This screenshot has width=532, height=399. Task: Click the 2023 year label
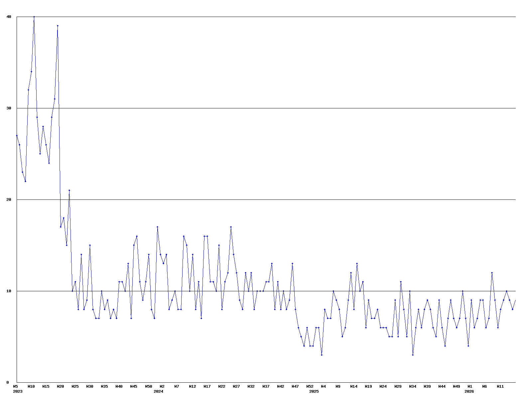point(18,391)
